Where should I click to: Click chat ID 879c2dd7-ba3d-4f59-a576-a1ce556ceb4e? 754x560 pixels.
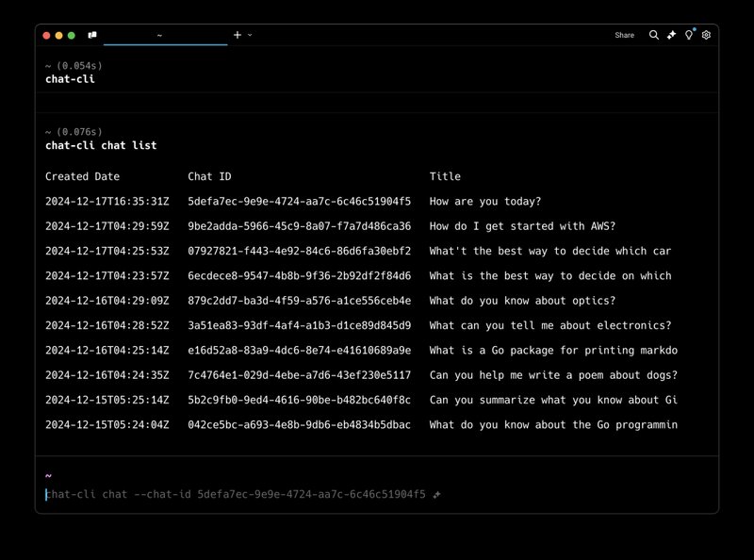pos(299,301)
